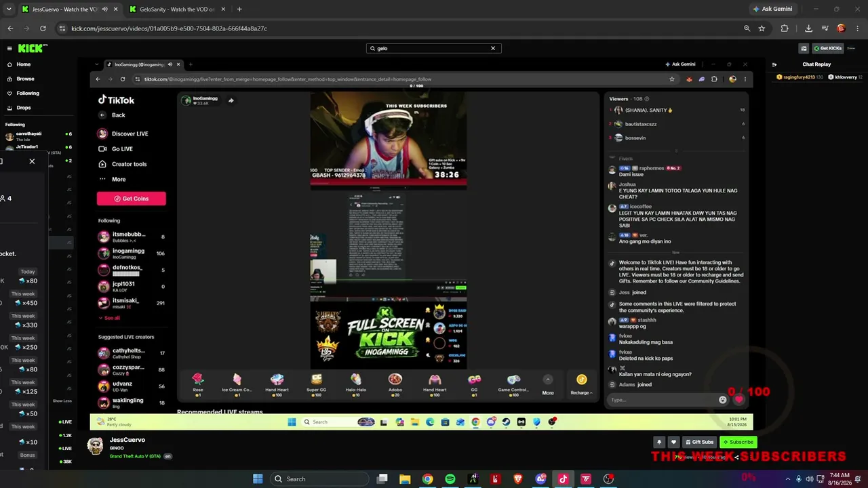Open a new browser tab
The width and height of the screenshot is (868, 488).
click(x=239, y=9)
